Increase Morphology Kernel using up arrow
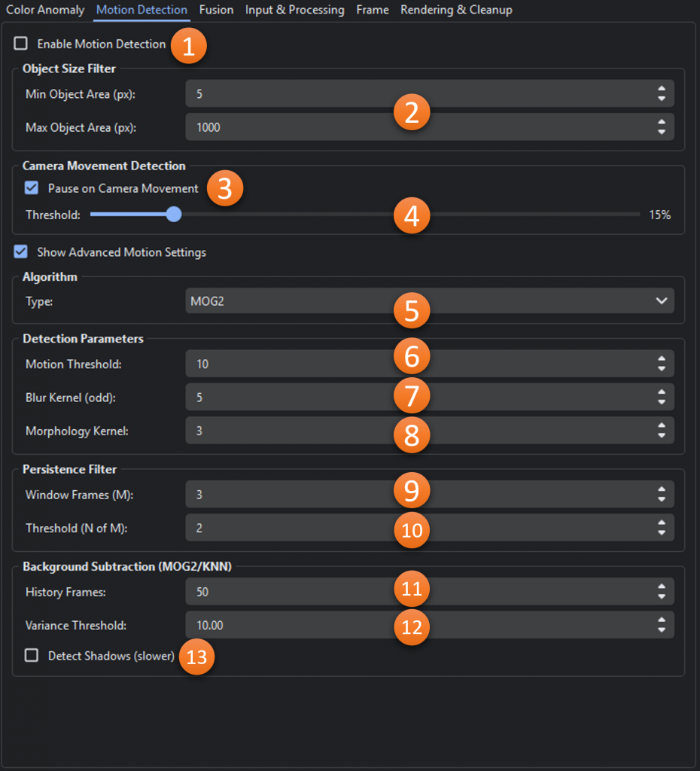Image resolution: width=700 pixels, height=771 pixels. tap(661, 426)
